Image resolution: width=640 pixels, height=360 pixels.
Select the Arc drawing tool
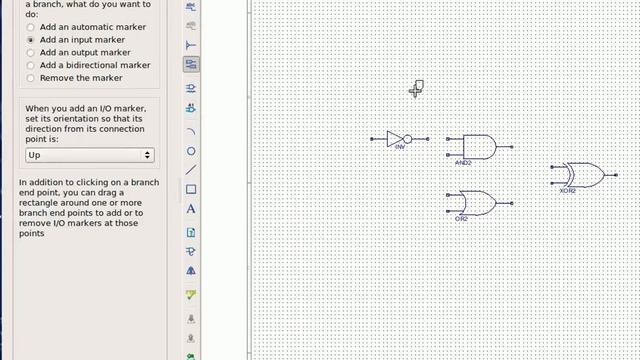[x=191, y=131]
